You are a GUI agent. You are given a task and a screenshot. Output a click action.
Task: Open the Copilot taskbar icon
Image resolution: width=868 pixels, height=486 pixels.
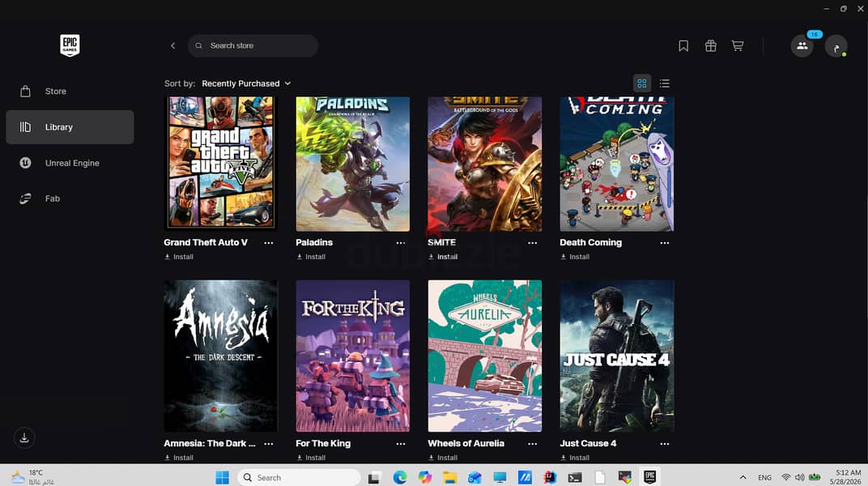pyautogui.click(x=424, y=477)
